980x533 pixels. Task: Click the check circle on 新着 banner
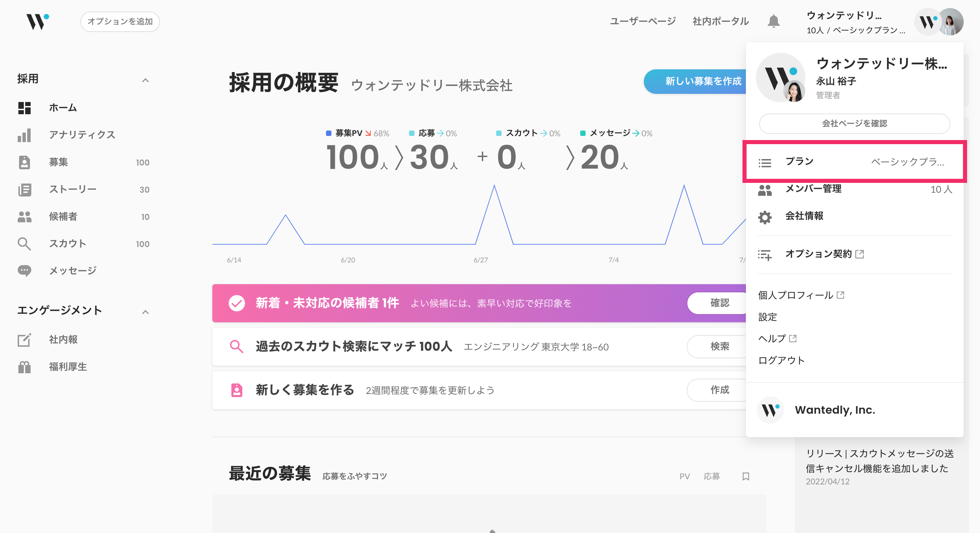point(236,303)
